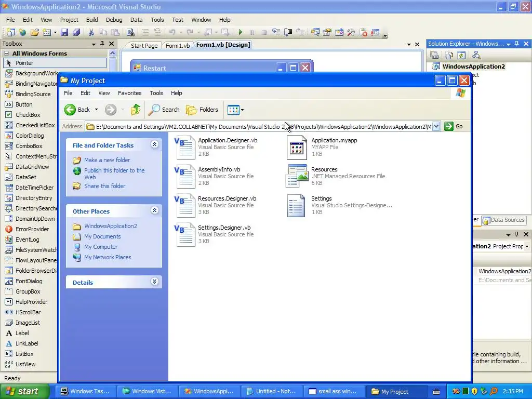Click the address bar path field
The image size is (532, 399).
(259, 126)
